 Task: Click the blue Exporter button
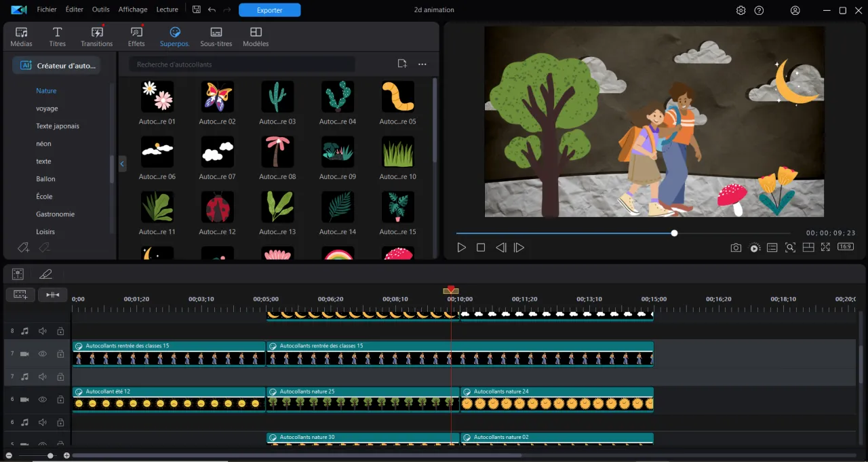point(269,9)
